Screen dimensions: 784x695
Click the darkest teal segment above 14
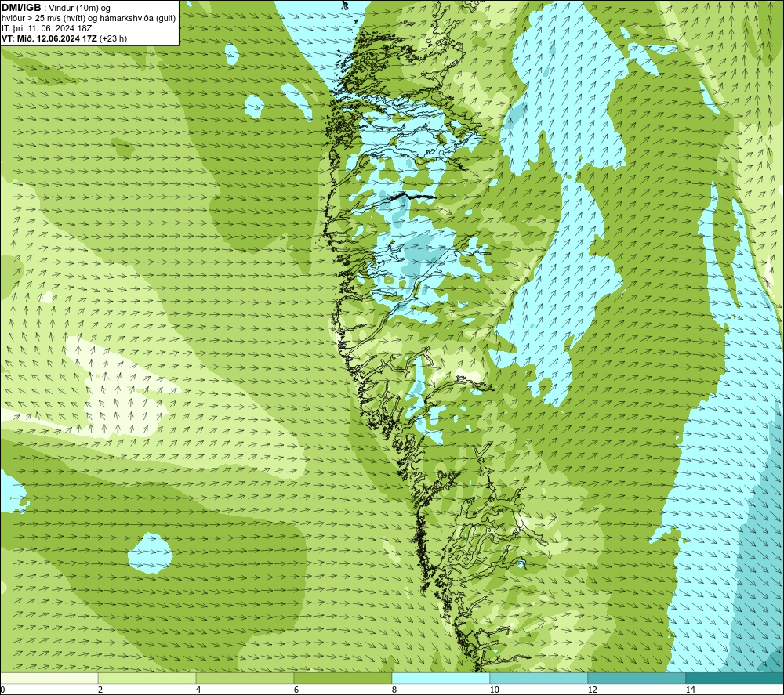point(735,678)
